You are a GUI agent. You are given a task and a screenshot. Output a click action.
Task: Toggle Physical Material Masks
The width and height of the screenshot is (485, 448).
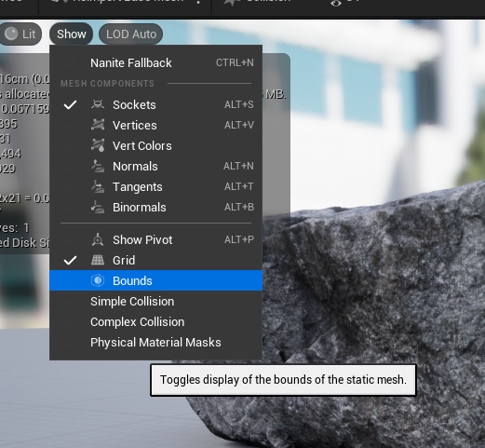click(x=156, y=342)
